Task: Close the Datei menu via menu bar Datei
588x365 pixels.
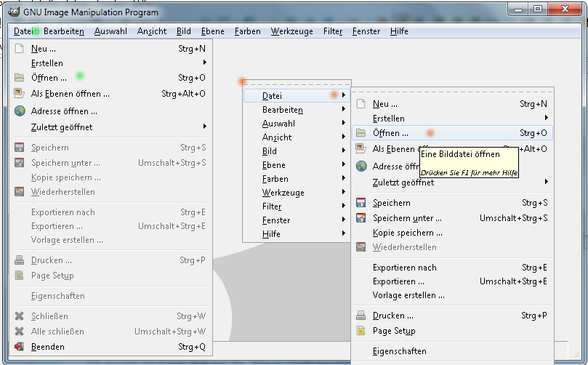Action: 23,31
